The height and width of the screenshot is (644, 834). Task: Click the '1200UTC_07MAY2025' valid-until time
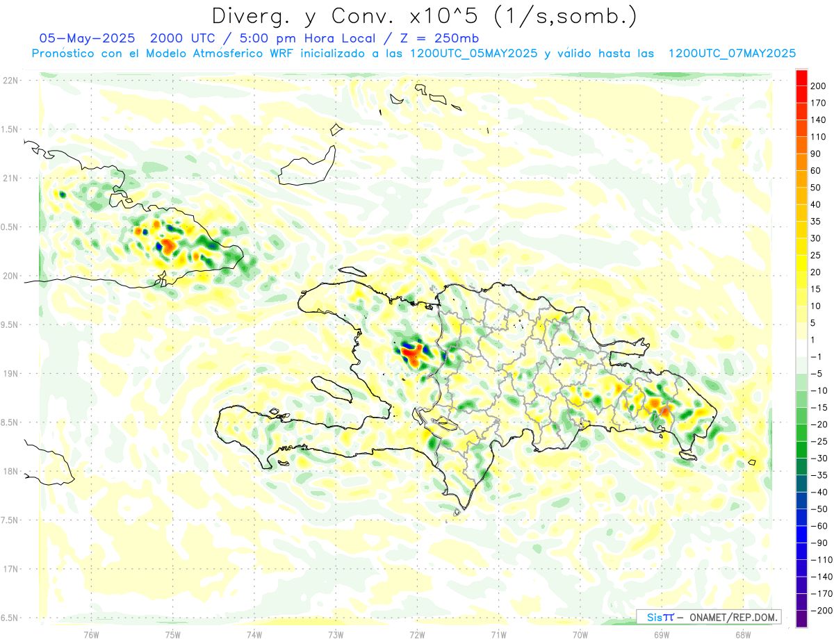coord(732,53)
